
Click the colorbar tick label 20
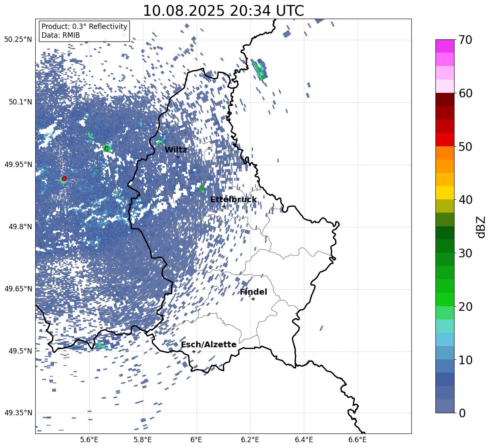coord(465,307)
